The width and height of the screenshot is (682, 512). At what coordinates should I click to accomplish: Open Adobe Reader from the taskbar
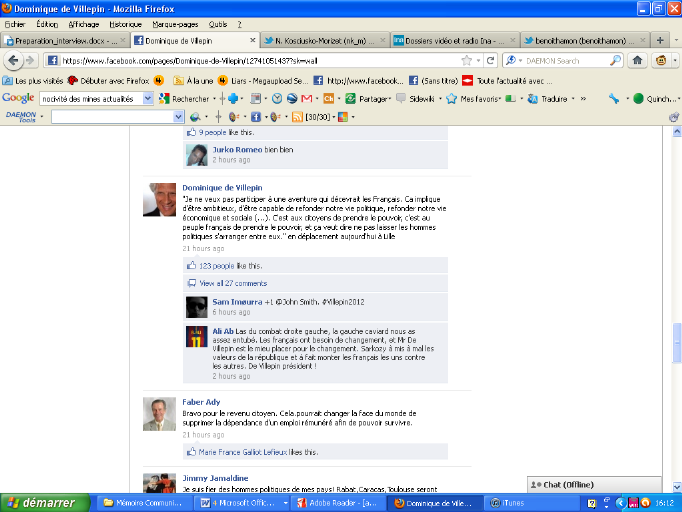338,503
